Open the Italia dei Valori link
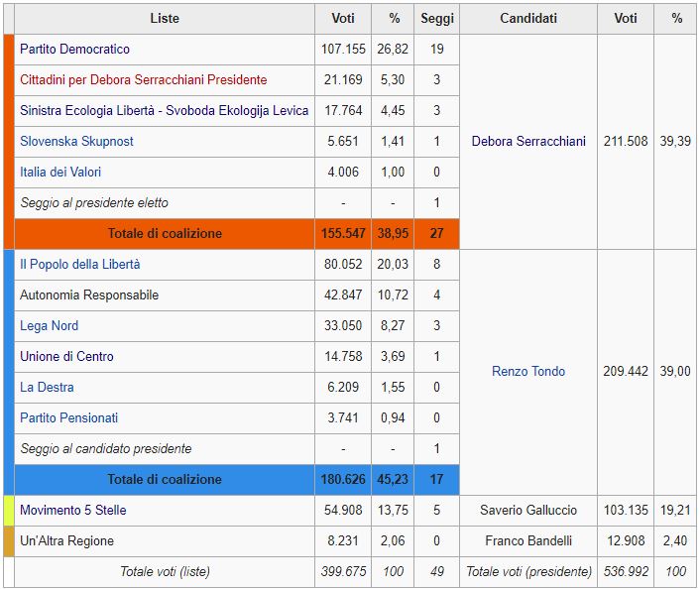 tap(60, 172)
